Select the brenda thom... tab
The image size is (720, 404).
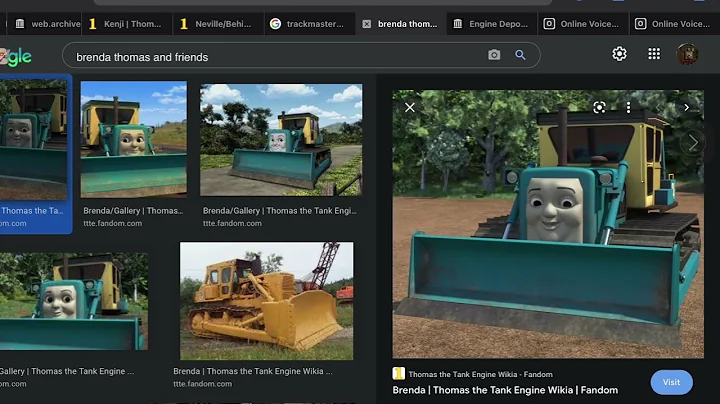coord(401,24)
